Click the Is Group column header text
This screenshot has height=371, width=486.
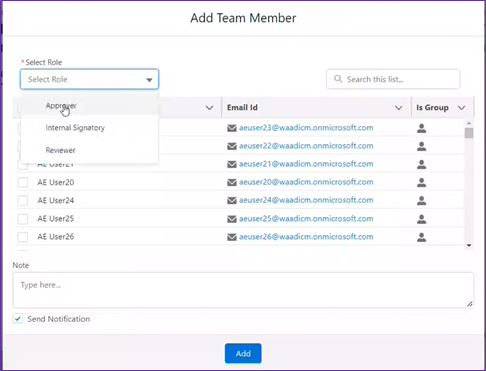click(432, 107)
